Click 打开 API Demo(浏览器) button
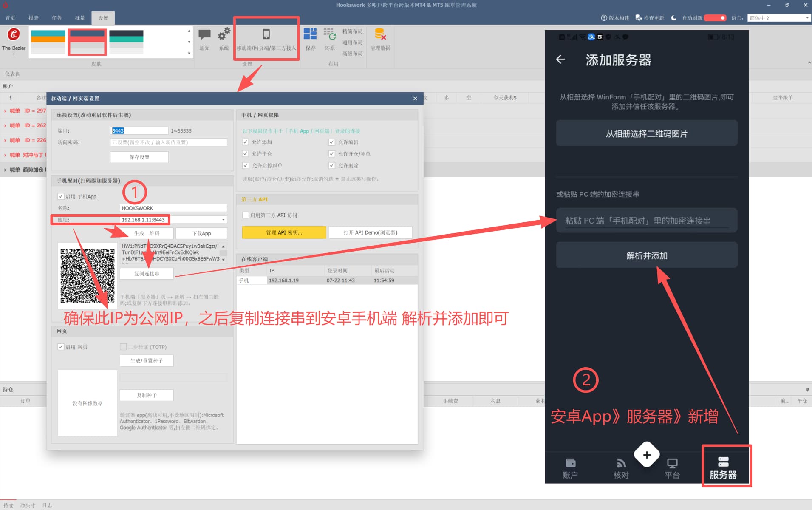The width and height of the screenshot is (812, 510). click(x=370, y=232)
